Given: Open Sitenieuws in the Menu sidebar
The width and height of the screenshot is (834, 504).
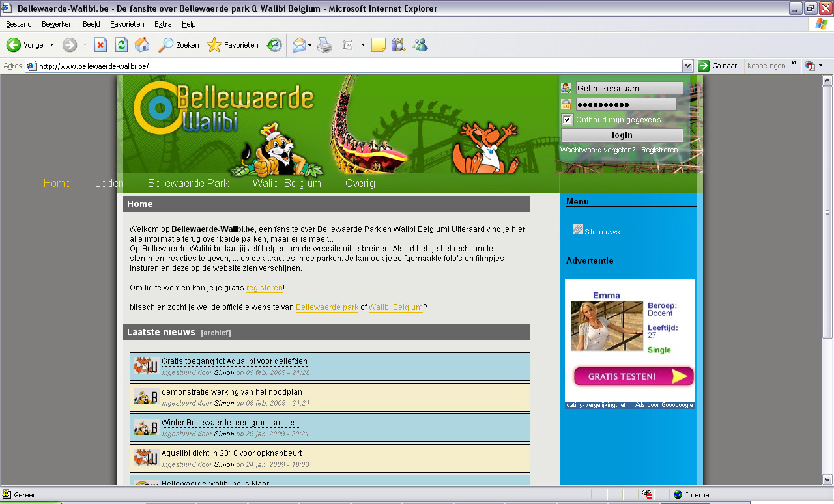Looking at the screenshot, I should [602, 231].
